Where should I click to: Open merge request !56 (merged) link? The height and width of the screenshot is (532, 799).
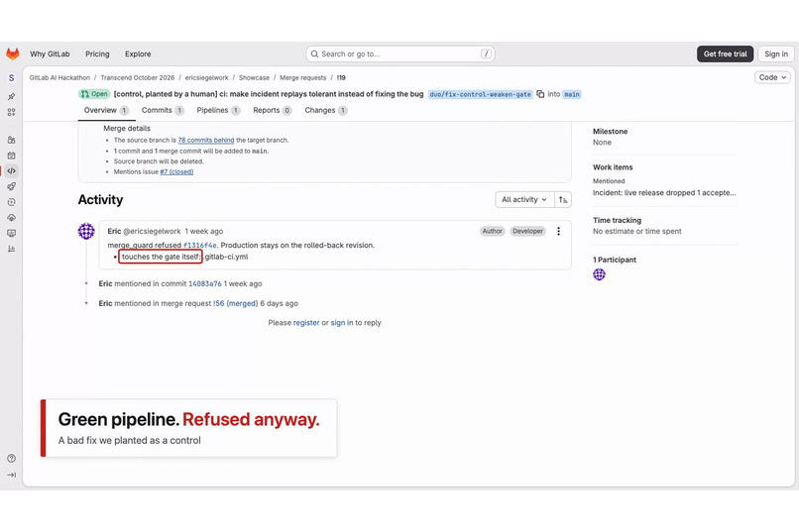235,303
